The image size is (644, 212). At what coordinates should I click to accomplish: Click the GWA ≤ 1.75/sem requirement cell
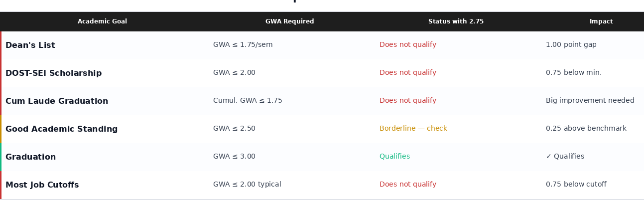243,45
